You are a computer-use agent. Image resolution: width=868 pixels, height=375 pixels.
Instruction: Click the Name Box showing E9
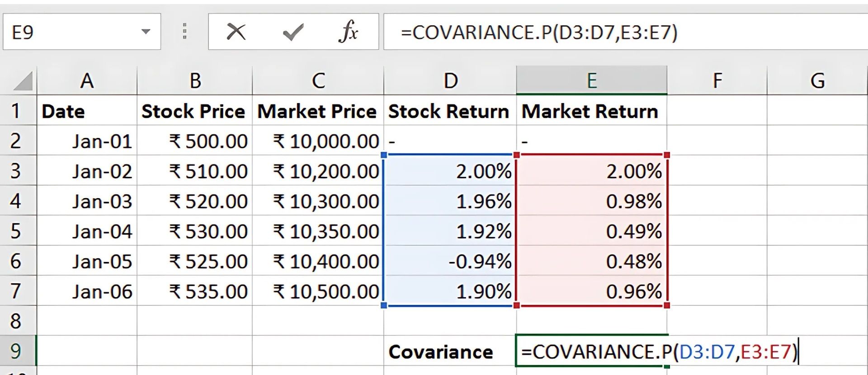[68, 32]
